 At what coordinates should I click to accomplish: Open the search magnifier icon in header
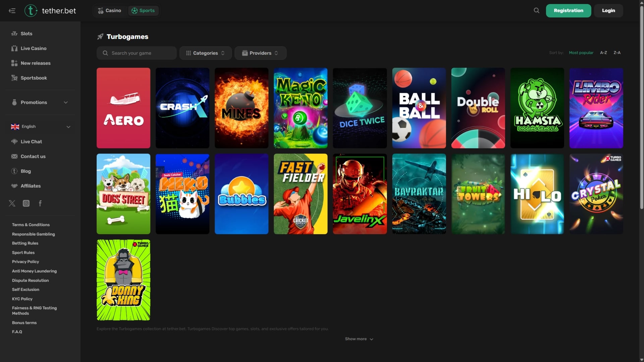coord(537,11)
